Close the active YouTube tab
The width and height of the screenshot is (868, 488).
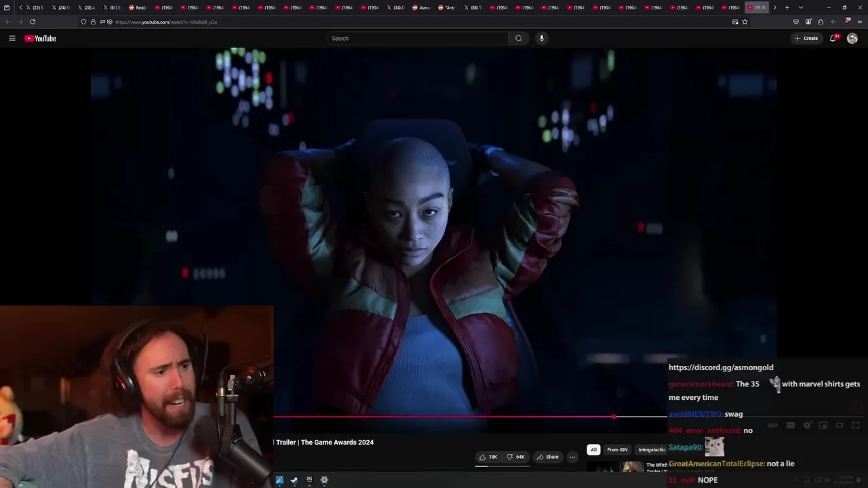764,7
